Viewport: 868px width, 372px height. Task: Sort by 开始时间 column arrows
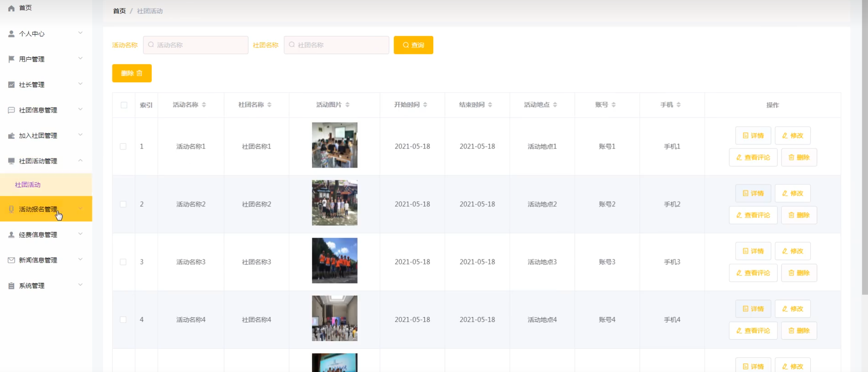click(x=425, y=104)
